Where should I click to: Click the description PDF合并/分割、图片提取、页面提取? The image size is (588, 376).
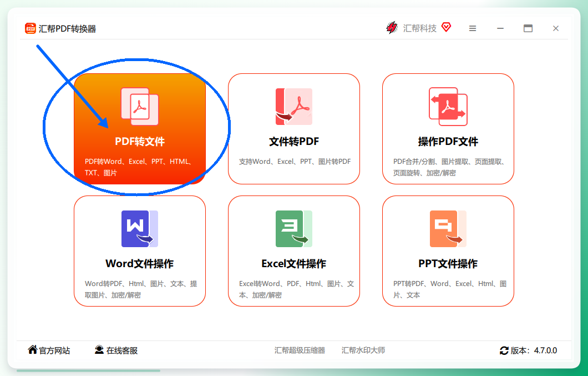pyautogui.click(x=449, y=167)
